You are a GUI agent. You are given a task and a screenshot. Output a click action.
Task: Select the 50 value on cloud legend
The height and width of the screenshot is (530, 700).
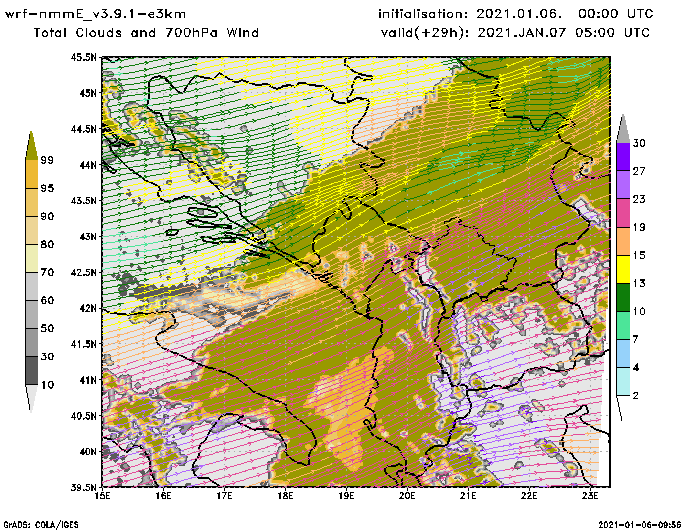coord(47,328)
